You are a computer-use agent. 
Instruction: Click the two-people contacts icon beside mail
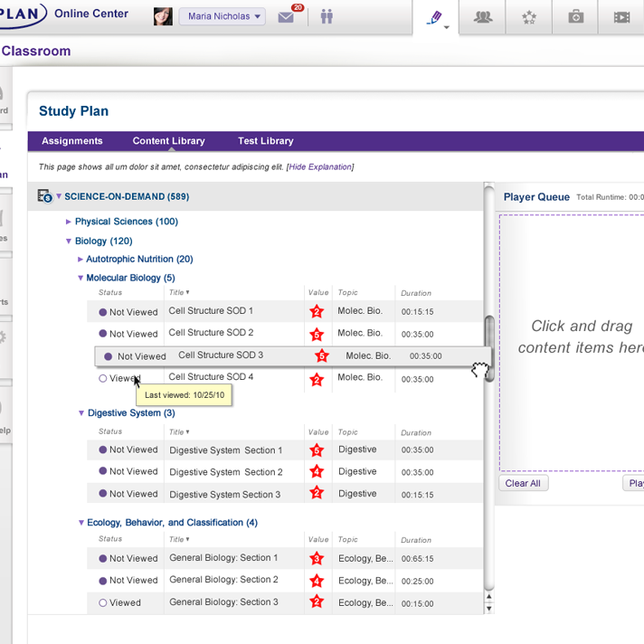[327, 17]
